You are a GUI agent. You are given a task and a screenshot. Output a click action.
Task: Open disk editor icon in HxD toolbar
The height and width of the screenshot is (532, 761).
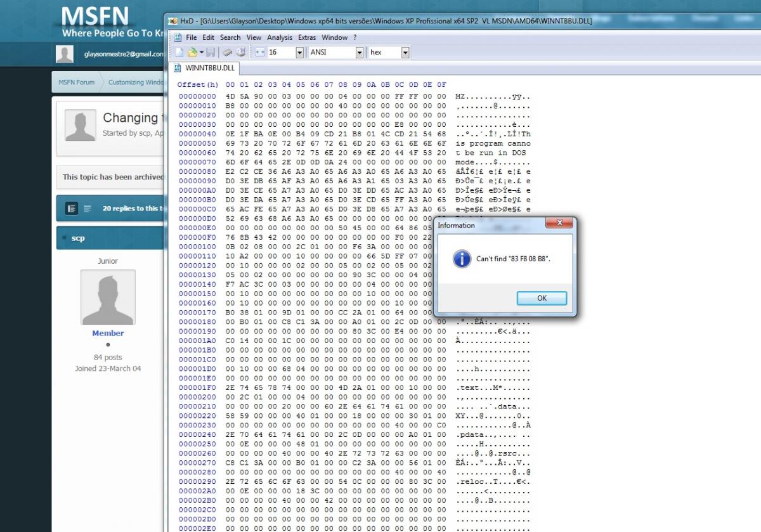pyautogui.click(x=241, y=52)
